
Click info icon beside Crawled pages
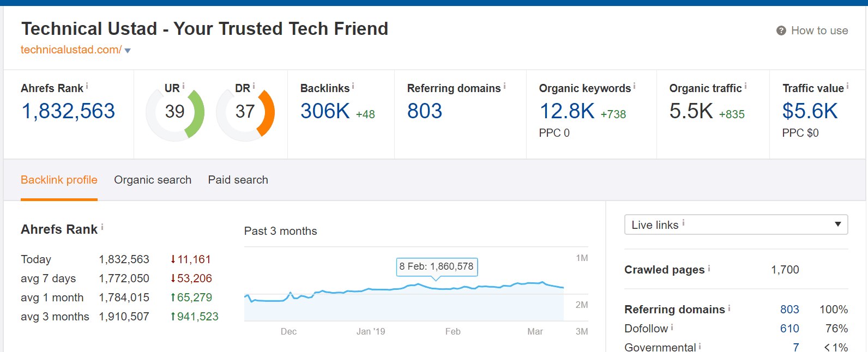tap(709, 268)
